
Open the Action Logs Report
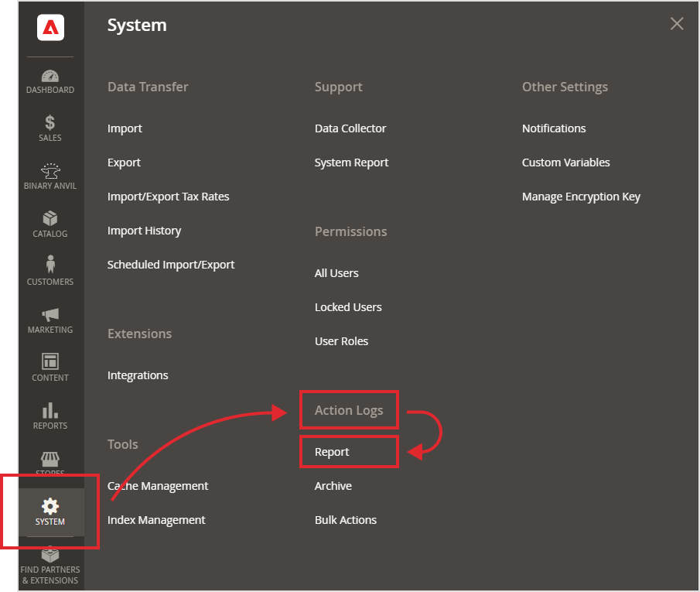pos(331,451)
